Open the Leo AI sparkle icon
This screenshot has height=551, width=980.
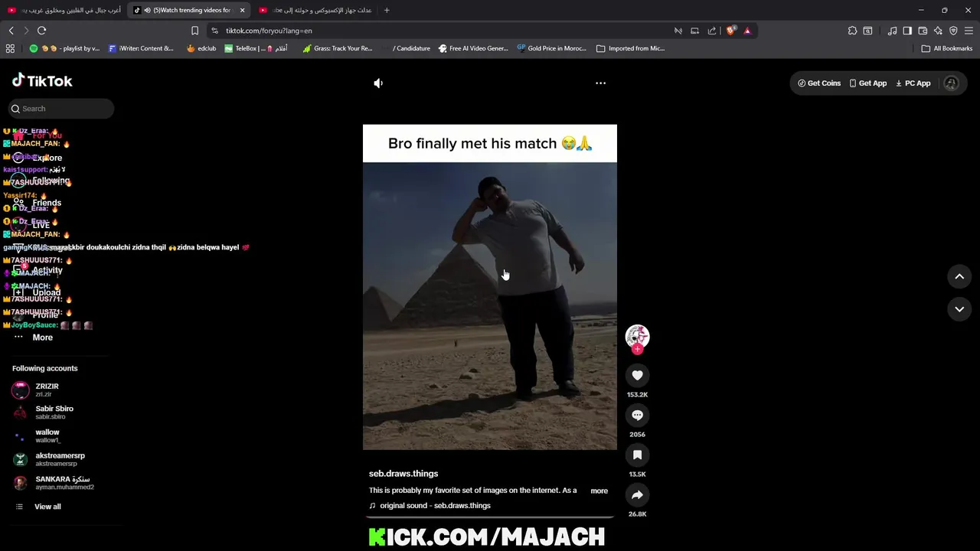pos(938,31)
